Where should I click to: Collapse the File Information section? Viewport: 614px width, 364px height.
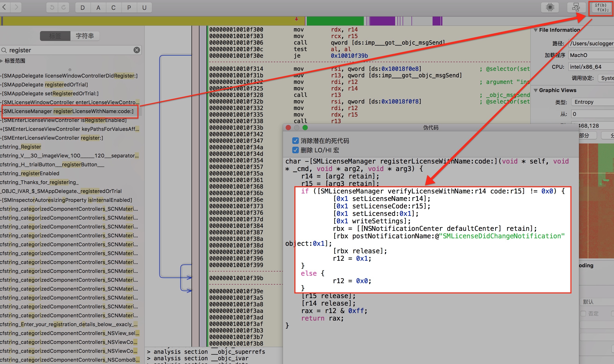click(x=535, y=30)
